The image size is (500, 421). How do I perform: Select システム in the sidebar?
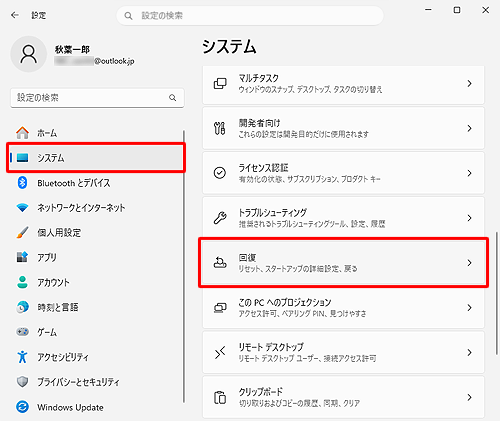click(x=96, y=157)
